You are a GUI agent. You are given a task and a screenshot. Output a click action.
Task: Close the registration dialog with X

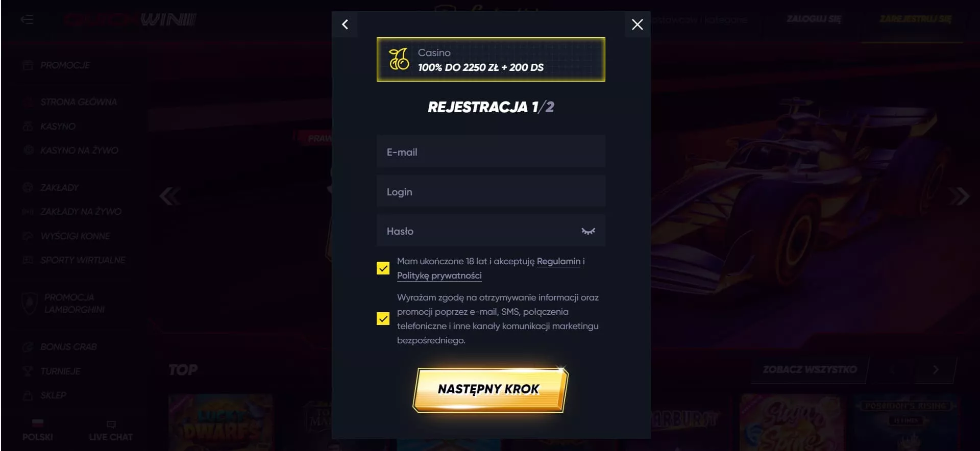coord(637,24)
